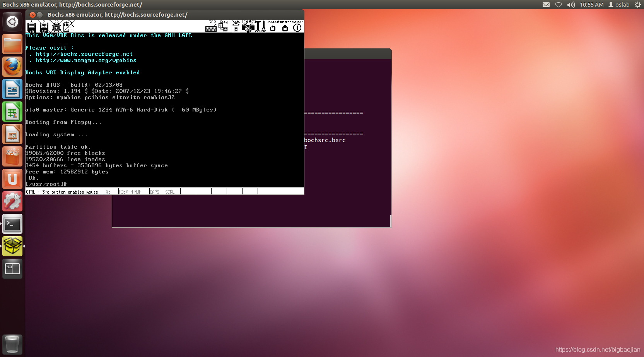Screen dimensions: 644x357
Task: Click the Bochs window title bar
Action: click(165, 15)
